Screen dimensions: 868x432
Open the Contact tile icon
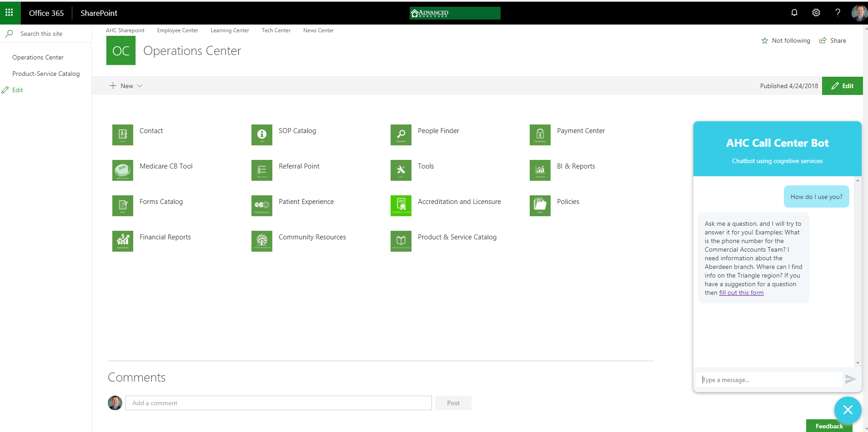pos(122,134)
